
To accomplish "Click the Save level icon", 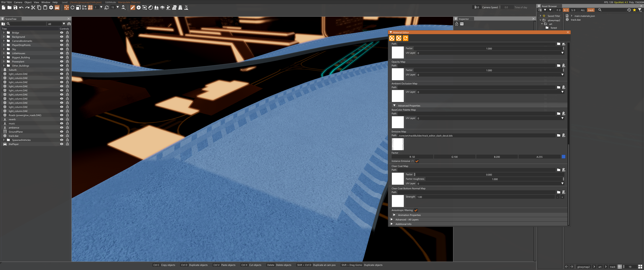I will click(16, 7).
